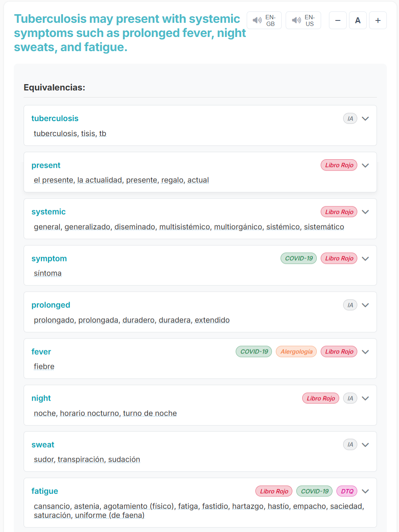Reset font size with the A button
Image resolution: width=399 pixels, height=532 pixels.
tap(358, 20)
